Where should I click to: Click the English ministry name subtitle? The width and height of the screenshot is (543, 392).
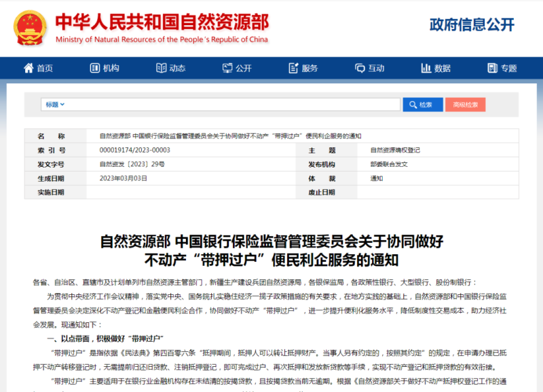pyautogui.click(x=162, y=39)
